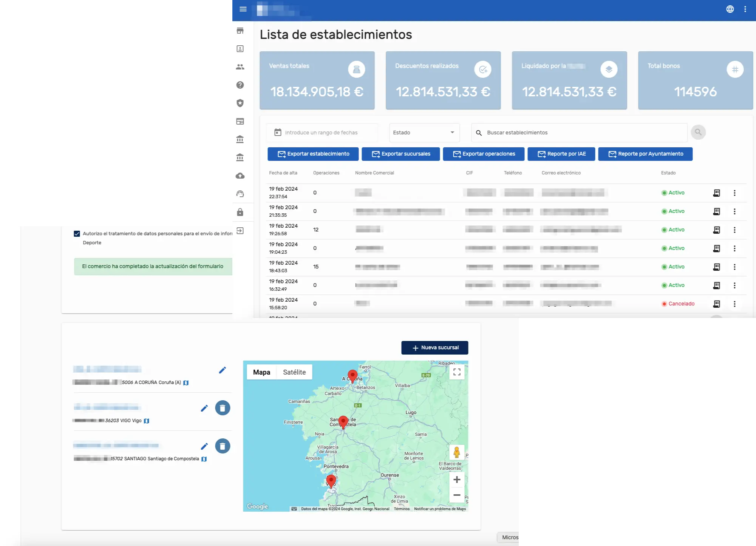Open the shield star sidebar icon
756x546 pixels.
[240, 103]
